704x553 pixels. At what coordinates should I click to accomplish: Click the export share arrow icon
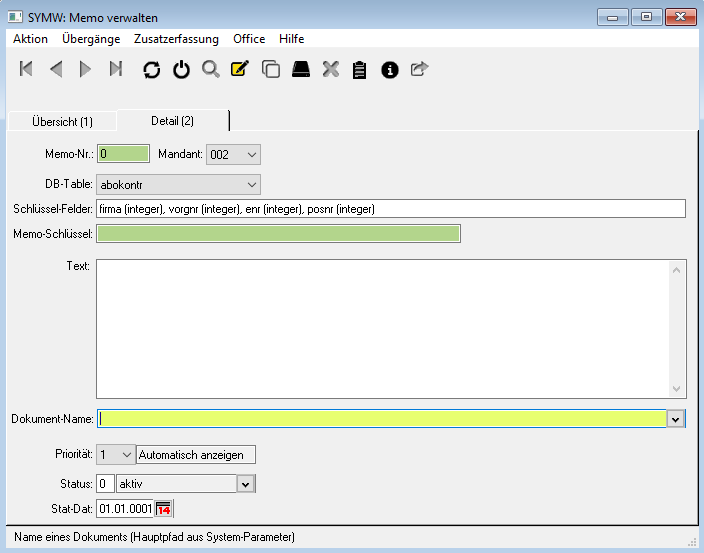click(x=419, y=69)
